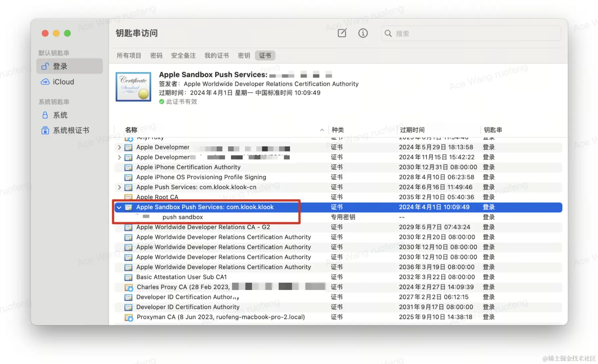
Task: Click certificate icon of Developer ID Certification Authority expiring 2031
Action: coord(128,307)
